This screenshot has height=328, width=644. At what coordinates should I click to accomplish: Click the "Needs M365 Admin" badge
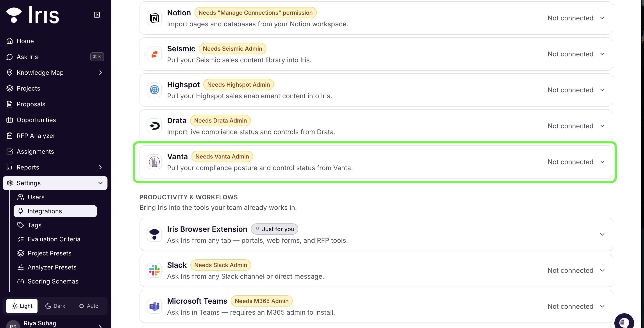coord(261,301)
